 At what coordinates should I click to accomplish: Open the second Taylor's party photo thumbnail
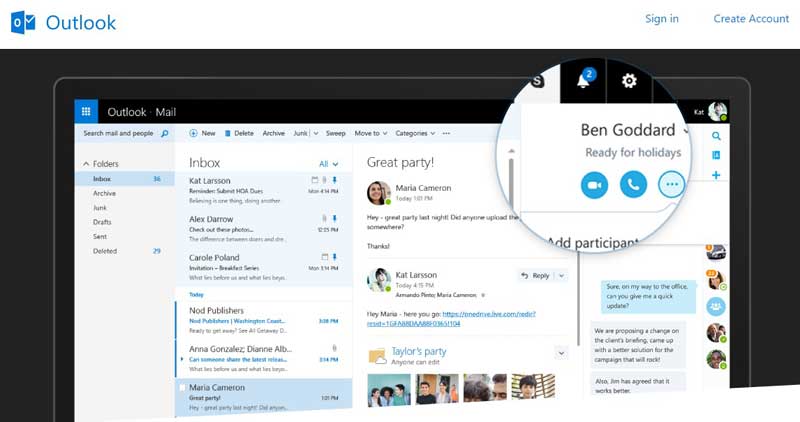pyautogui.click(x=437, y=389)
